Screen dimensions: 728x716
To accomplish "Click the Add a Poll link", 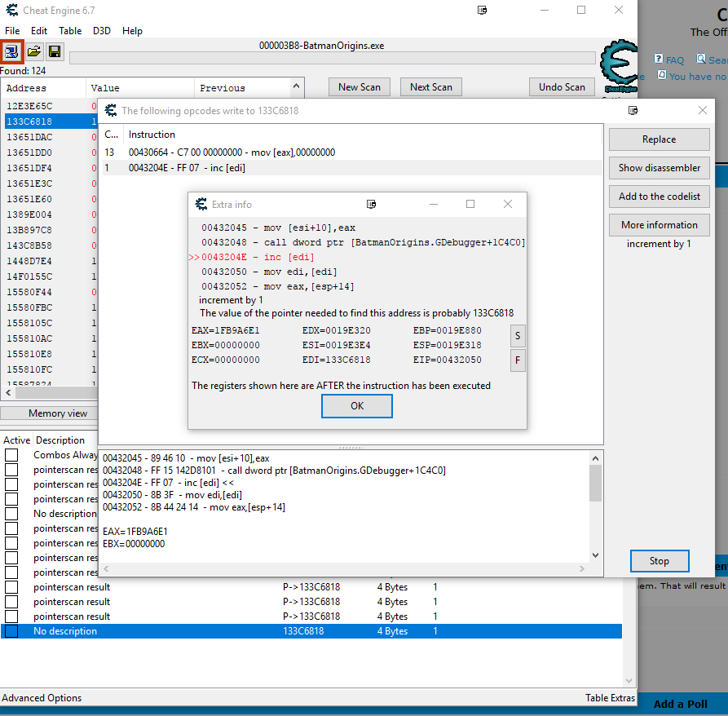I will pyautogui.click(x=680, y=704).
